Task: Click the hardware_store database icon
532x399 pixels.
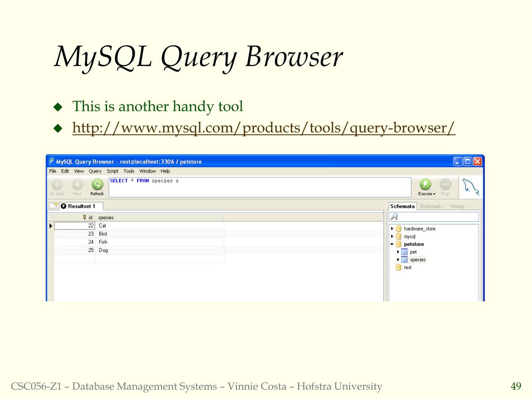Action: click(x=398, y=229)
